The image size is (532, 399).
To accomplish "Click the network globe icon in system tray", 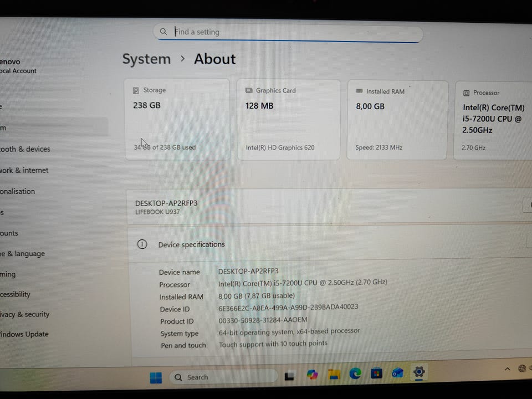I will 523,368.
